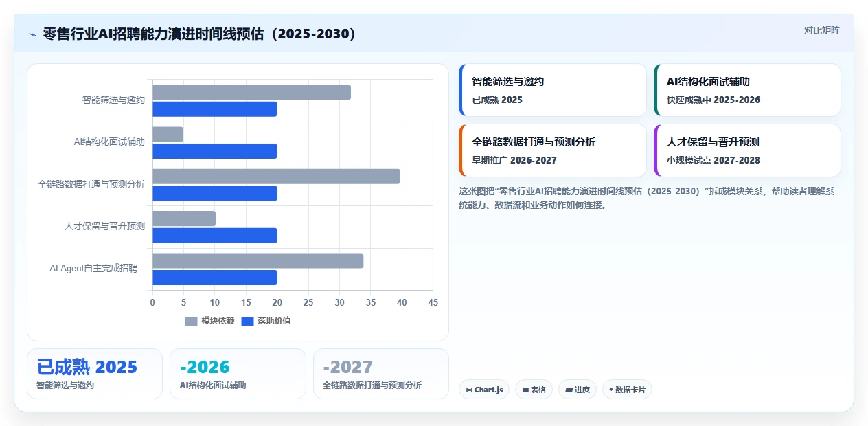Click the gray bar for AI结构化面试辅助

click(168, 134)
